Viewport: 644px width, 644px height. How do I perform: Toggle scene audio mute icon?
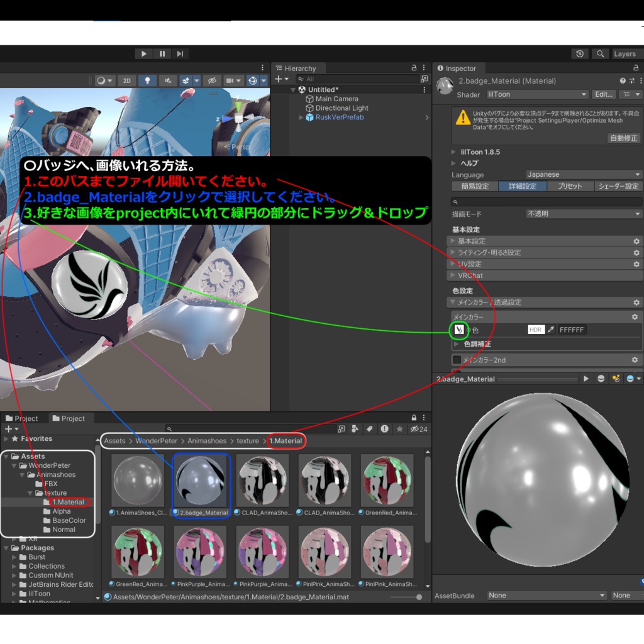[x=168, y=80]
